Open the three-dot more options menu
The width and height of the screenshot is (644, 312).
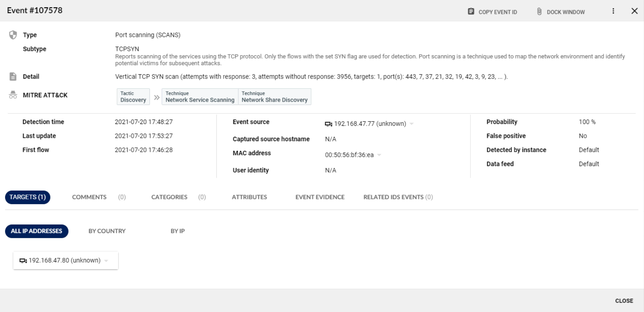click(x=613, y=11)
